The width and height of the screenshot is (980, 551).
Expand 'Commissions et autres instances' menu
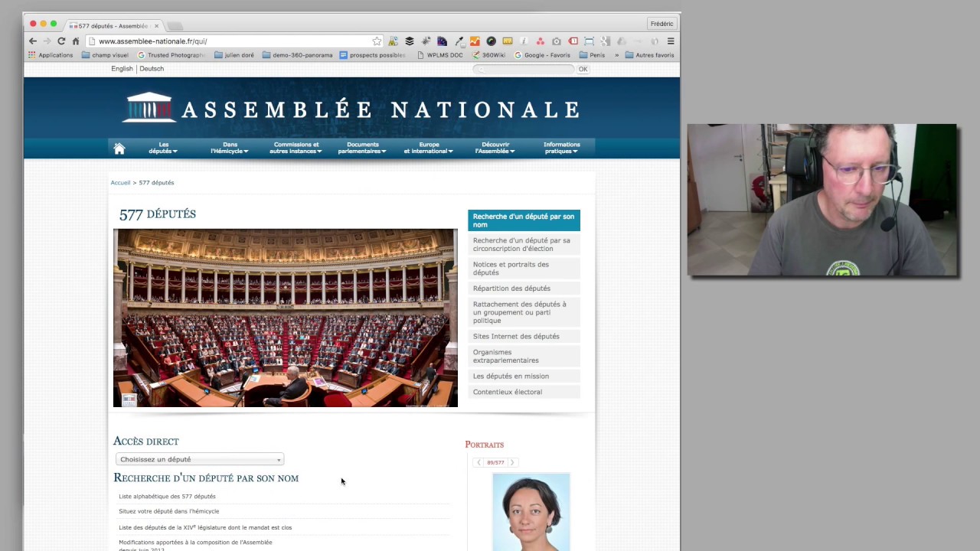coord(296,148)
